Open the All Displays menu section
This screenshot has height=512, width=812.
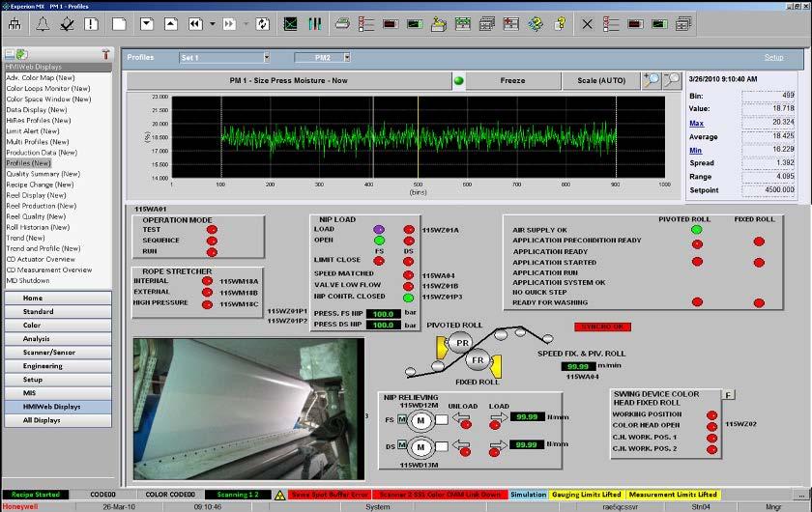[58, 420]
